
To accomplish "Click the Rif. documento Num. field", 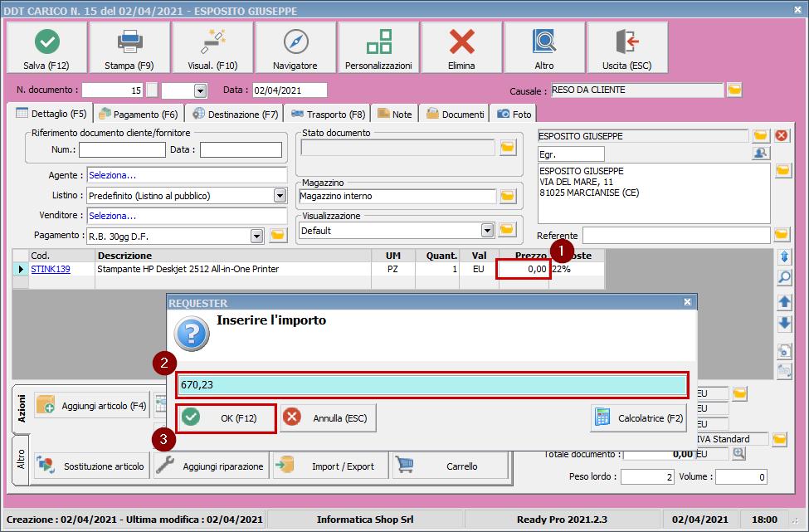I will click(x=122, y=149).
